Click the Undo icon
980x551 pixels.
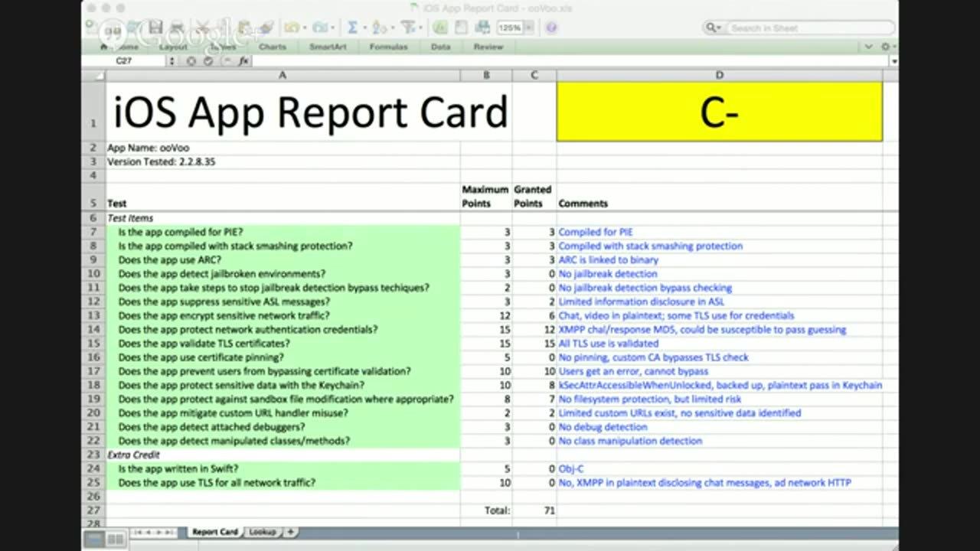291,28
